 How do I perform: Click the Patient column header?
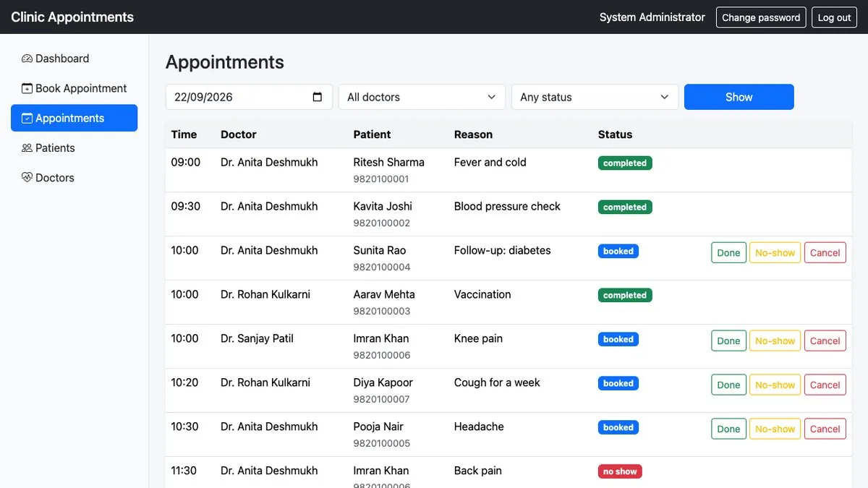372,134
